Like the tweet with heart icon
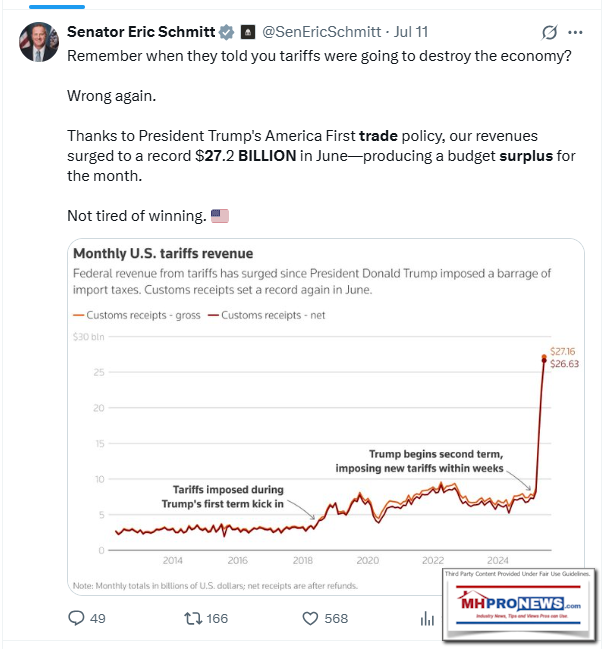616x649 pixels. [x=312, y=618]
